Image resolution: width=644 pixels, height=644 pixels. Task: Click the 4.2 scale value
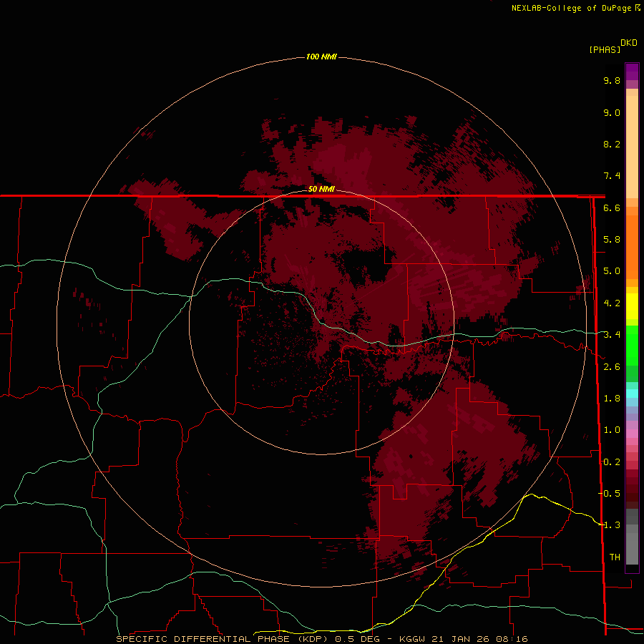pyautogui.click(x=612, y=303)
